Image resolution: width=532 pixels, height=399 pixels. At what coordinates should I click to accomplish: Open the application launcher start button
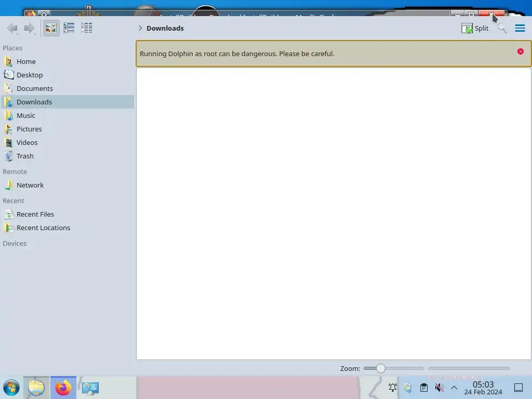point(11,388)
